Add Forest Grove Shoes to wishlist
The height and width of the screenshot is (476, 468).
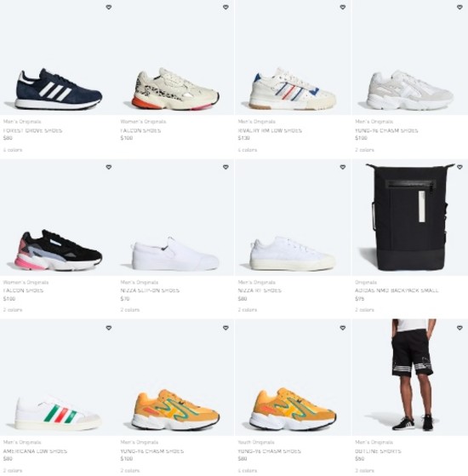(x=109, y=7)
